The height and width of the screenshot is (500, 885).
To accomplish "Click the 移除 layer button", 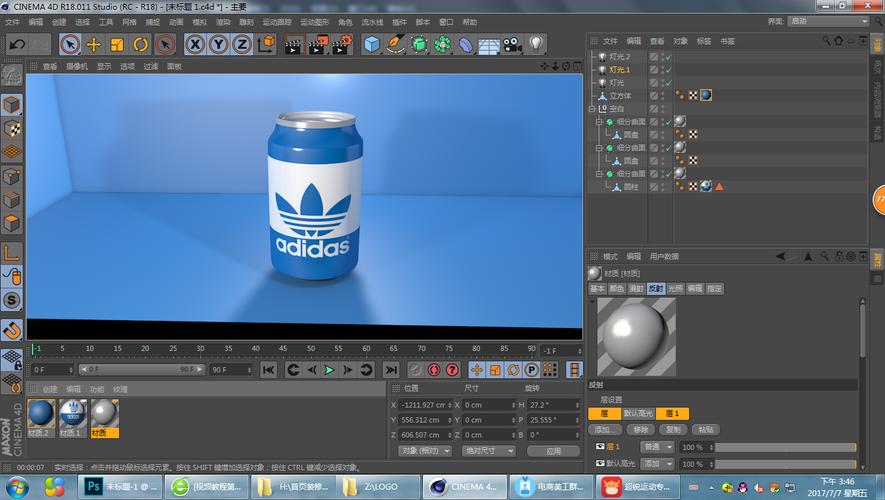I will (x=641, y=429).
